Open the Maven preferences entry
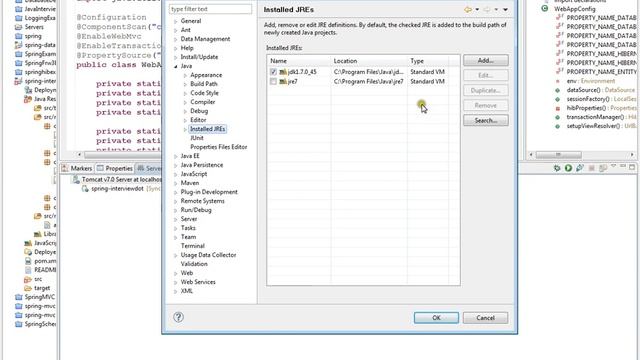 click(x=190, y=183)
